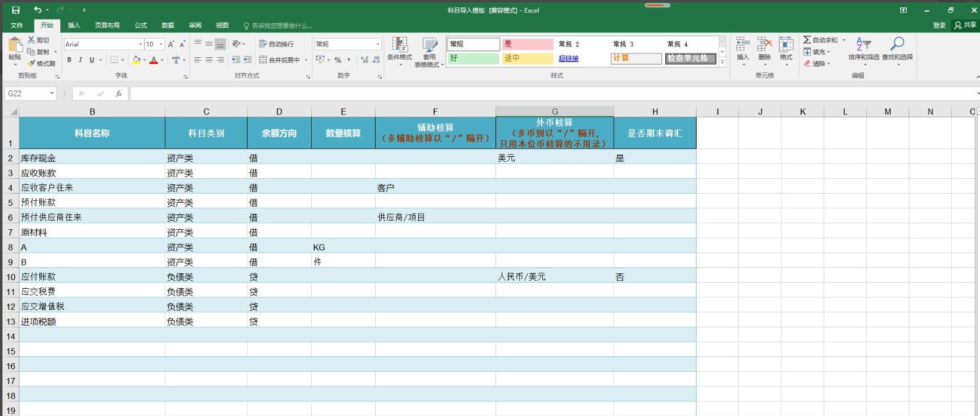Switch to the Data (数据) tab
This screenshot has width=980, height=416.
click(x=168, y=25)
